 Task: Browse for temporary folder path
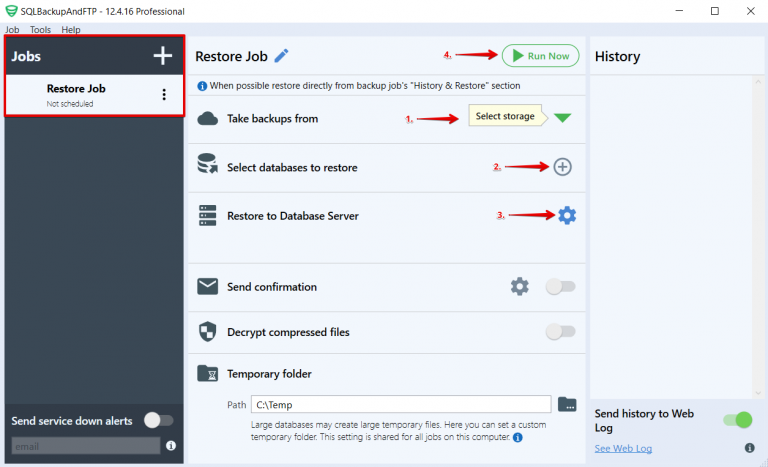click(x=567, y=404)
